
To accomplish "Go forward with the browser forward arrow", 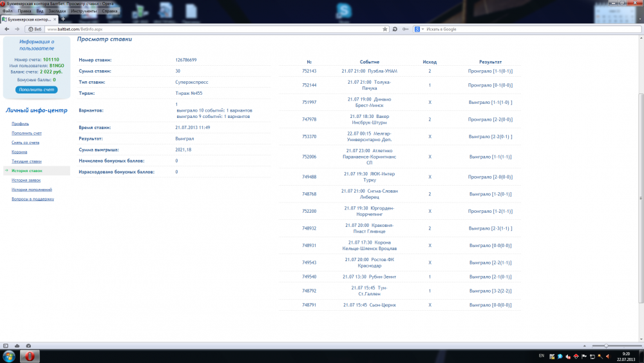I will [x=17, y=29].
